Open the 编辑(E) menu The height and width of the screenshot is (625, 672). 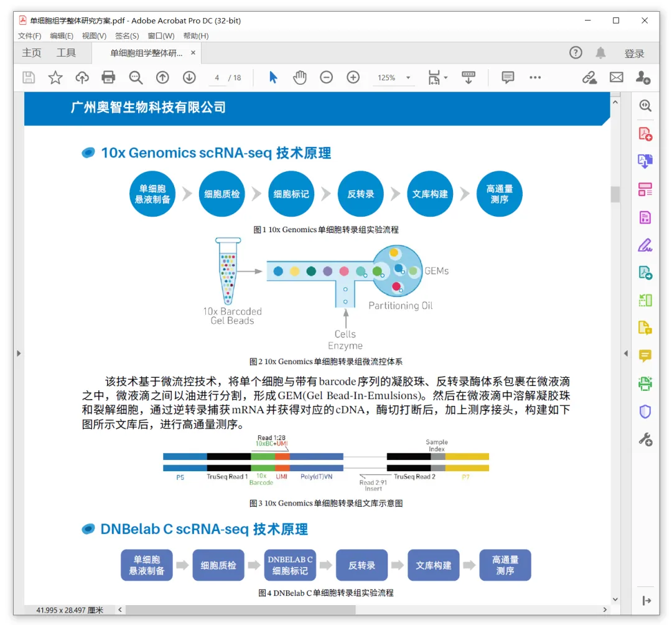point(61,36)
